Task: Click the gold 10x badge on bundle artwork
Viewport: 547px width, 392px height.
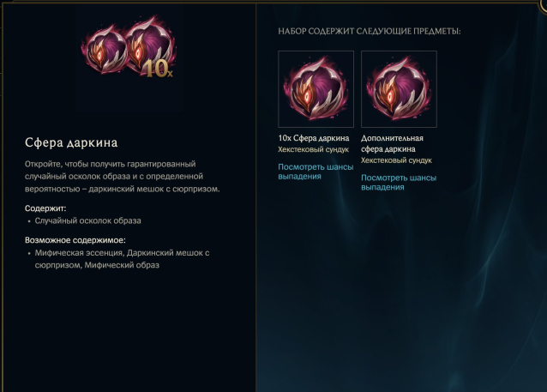Action: (159, 69)
